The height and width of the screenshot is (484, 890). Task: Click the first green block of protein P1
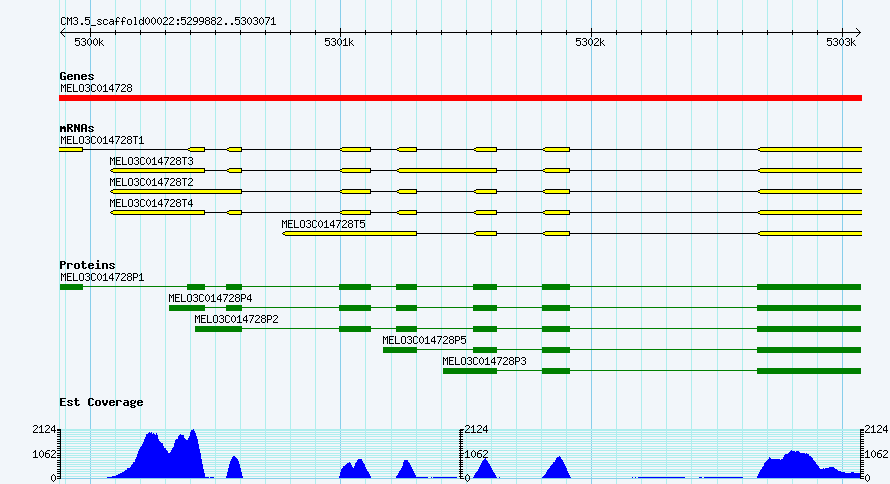[72, 287]
